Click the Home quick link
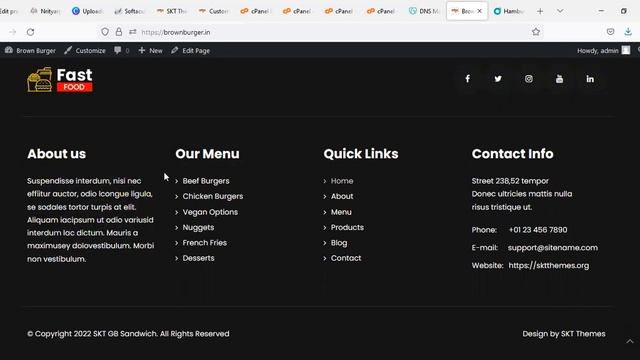The height and width of the screenshot is (360, 640). (x=342, y=181)
